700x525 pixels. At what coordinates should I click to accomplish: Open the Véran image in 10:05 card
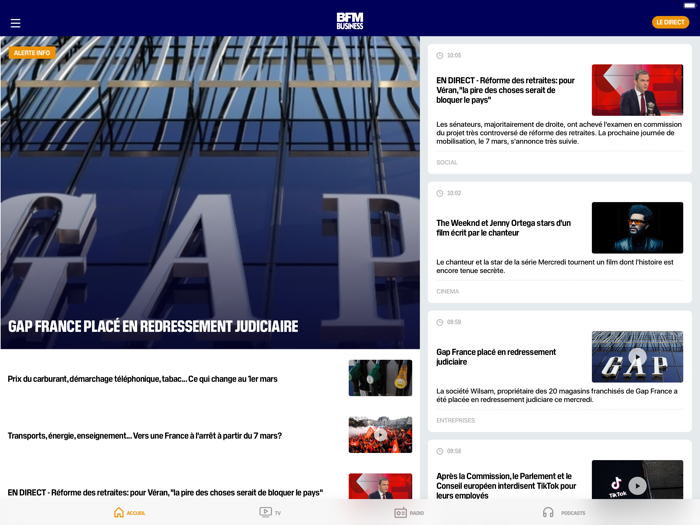(637, 90)
